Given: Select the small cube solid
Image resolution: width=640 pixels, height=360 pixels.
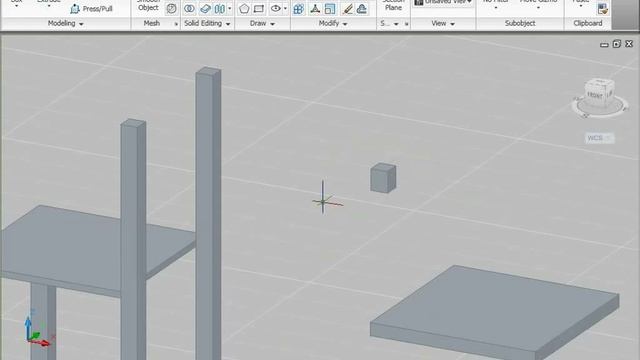Looking at the screenshot, I should tap(383, 178).
